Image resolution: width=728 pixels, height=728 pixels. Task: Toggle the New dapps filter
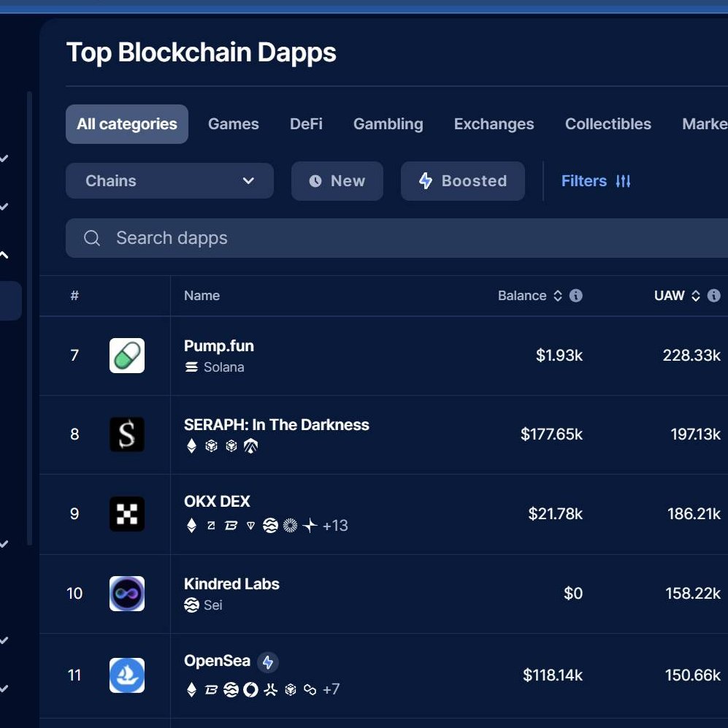coord(337,181)
